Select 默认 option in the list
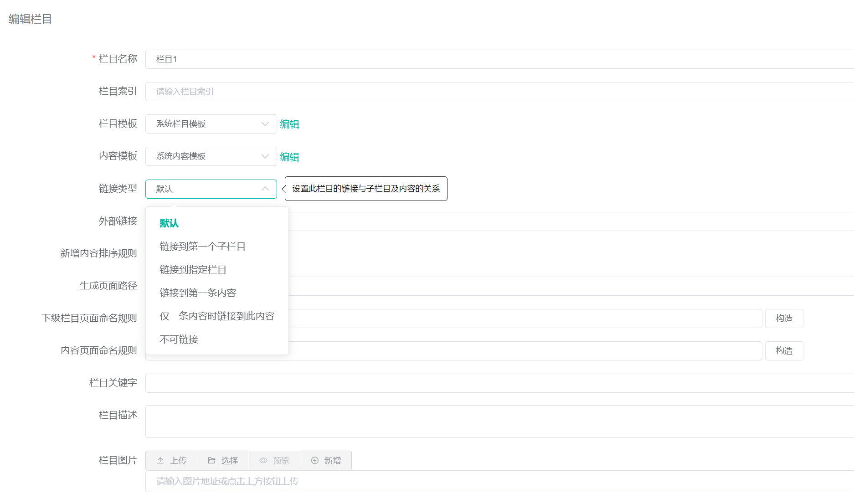Viewport: 854px width, 504px height. click(169, 223)
